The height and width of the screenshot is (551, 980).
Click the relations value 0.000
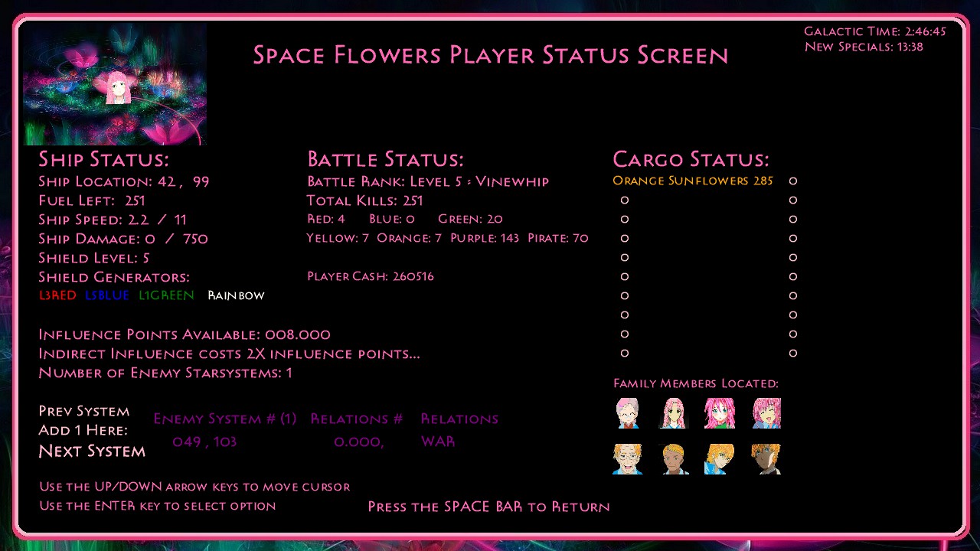click(x=359, y=442)
